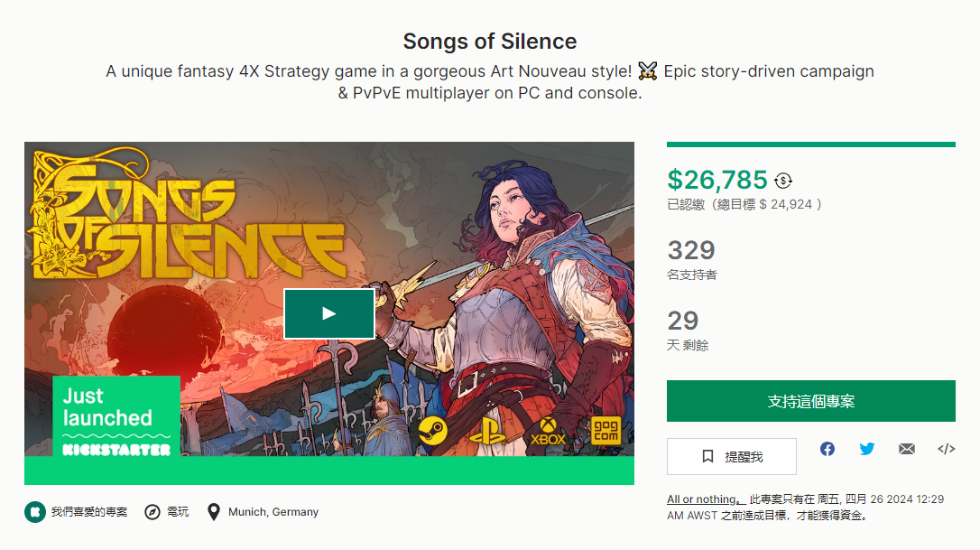This screenshot has width=980, height=550.
Task: Click the Kickstarter 我們喜愛的專案 badge icon
Action: [35, 512]
